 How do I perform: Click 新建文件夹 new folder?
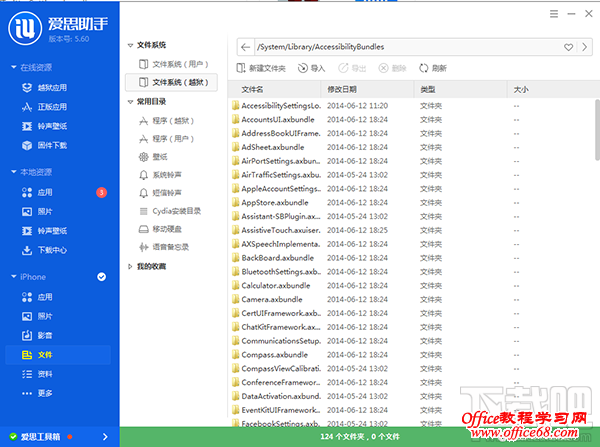click(x=261, y=68)
